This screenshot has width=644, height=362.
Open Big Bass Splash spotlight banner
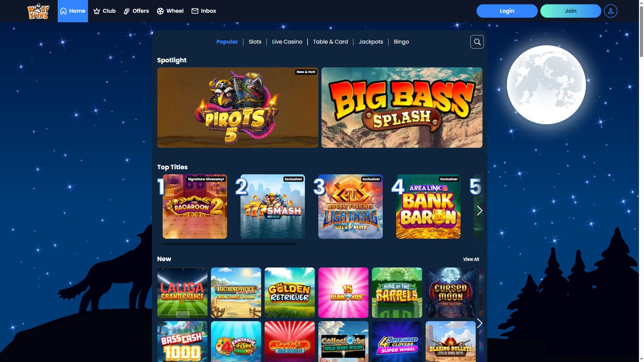point(402,108)
